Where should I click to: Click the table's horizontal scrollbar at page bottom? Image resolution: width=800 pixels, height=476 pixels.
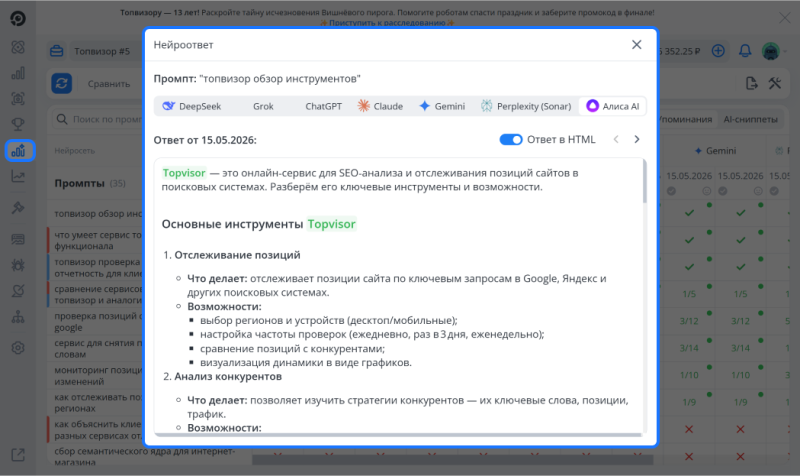pyautogui.click(x=453, y=460)
